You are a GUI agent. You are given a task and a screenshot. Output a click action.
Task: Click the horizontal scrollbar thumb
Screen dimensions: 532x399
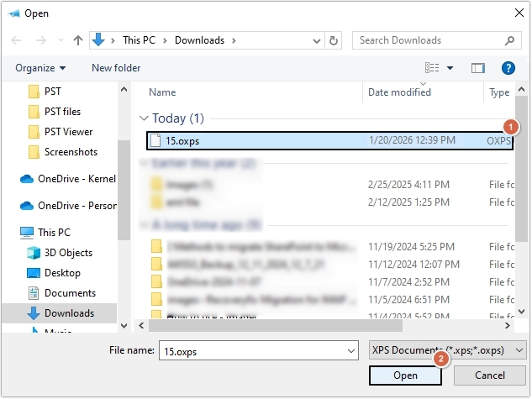click(x=275, y=326)
